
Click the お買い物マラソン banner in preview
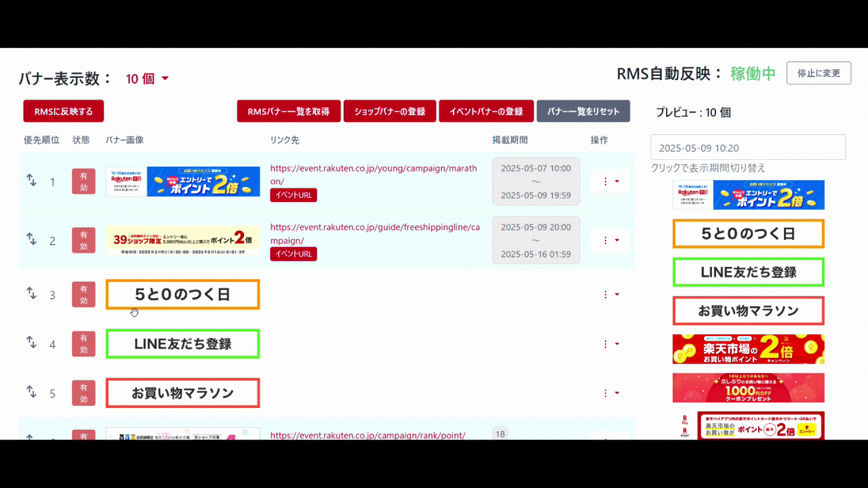tap(749, 311)
